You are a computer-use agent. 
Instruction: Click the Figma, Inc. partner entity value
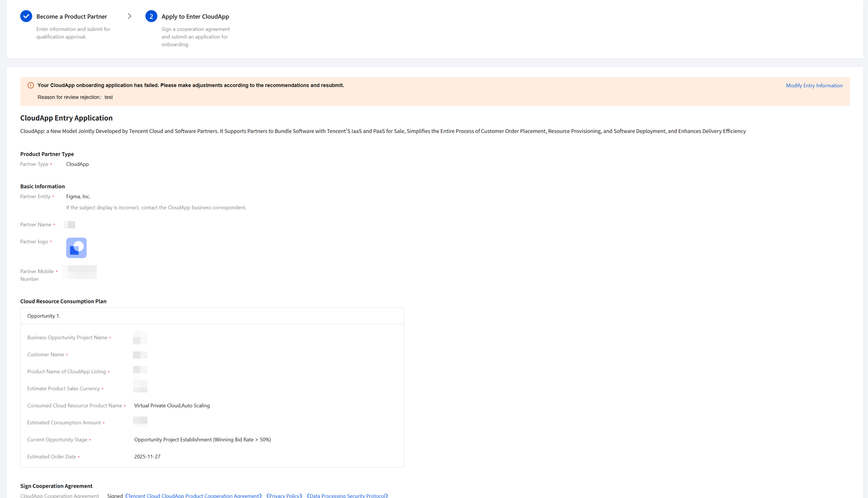click(x=78, y=196)
